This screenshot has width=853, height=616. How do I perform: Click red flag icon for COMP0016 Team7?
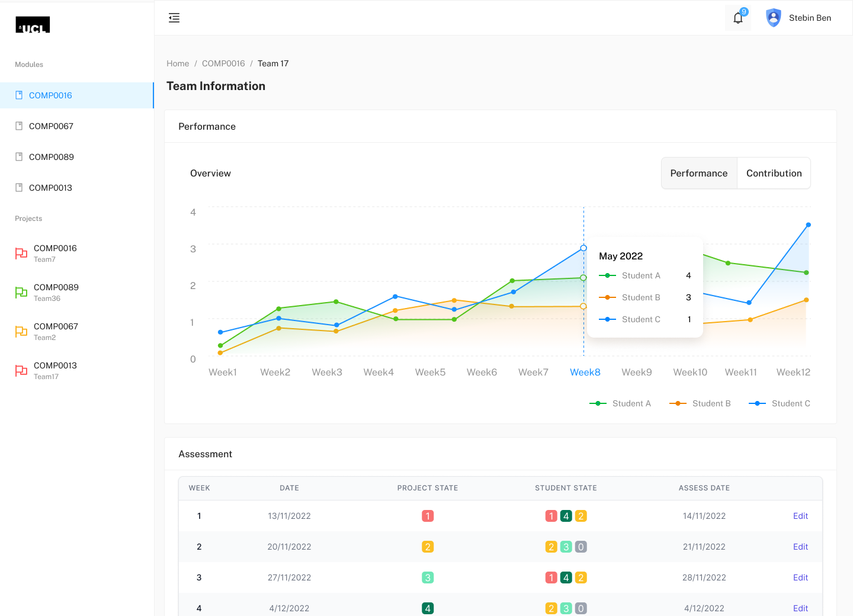(21, 254)
